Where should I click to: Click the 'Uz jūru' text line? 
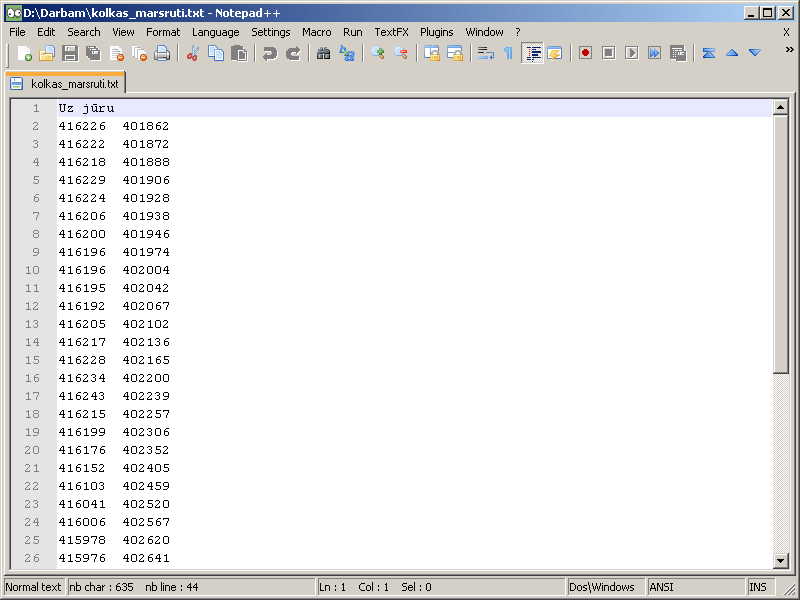pyautogui.click(x=86, y=108)
